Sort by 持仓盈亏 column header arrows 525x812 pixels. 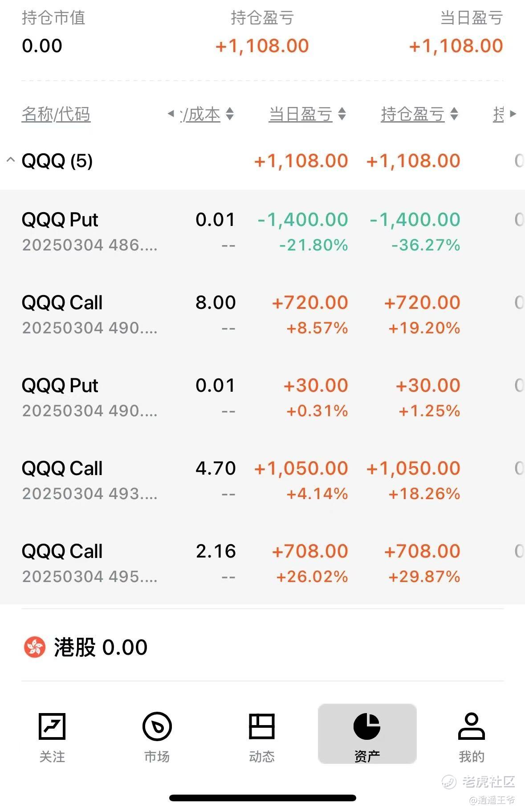[x=454, y=114]
